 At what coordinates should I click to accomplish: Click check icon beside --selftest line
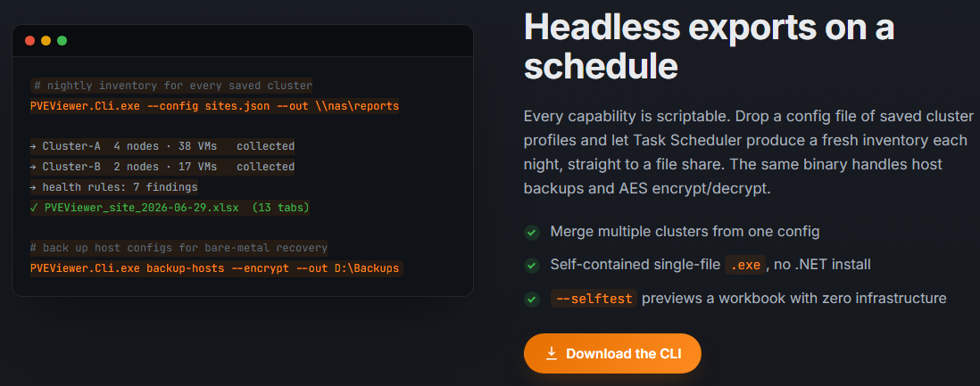[x=531, y=300]
